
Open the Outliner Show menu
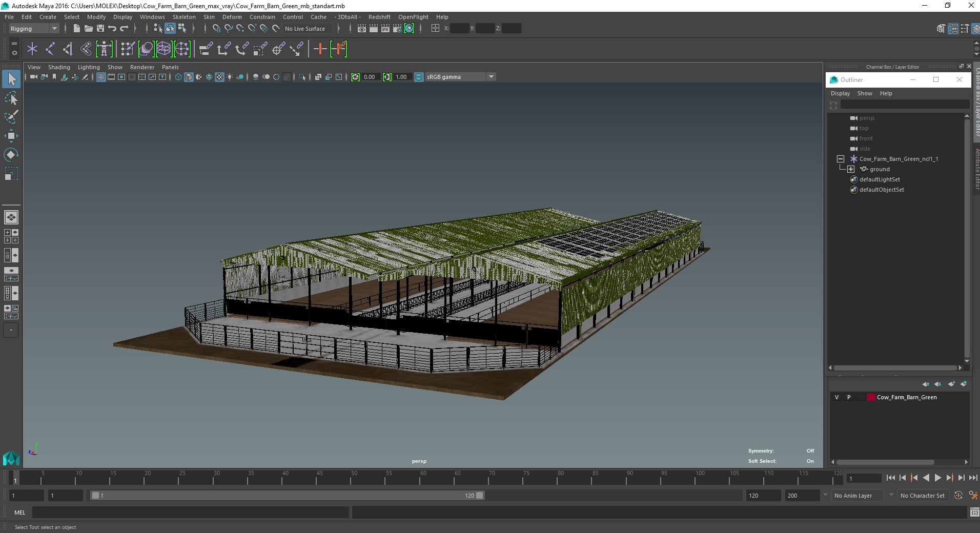tap(865, 93)
